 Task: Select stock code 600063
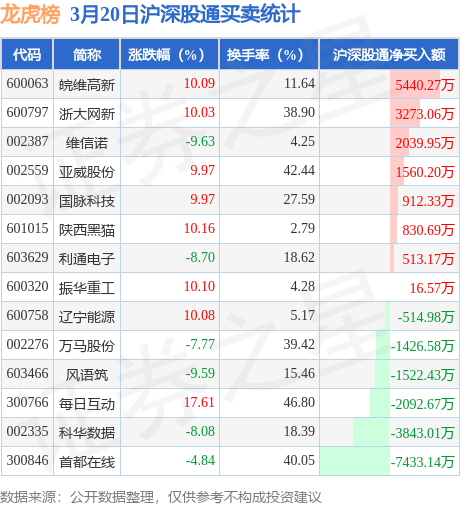(27, 83)
